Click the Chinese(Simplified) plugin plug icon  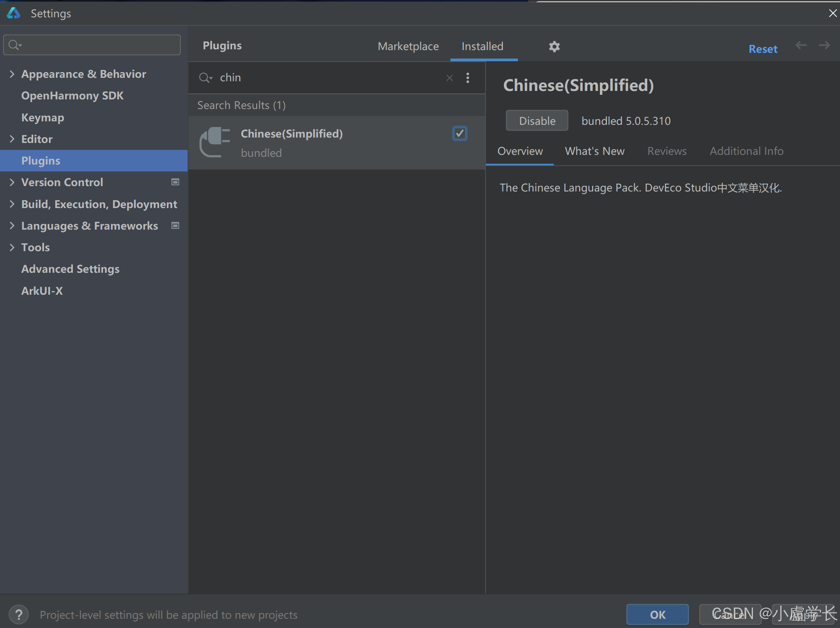pyautogui.click(x=215, y=142)
